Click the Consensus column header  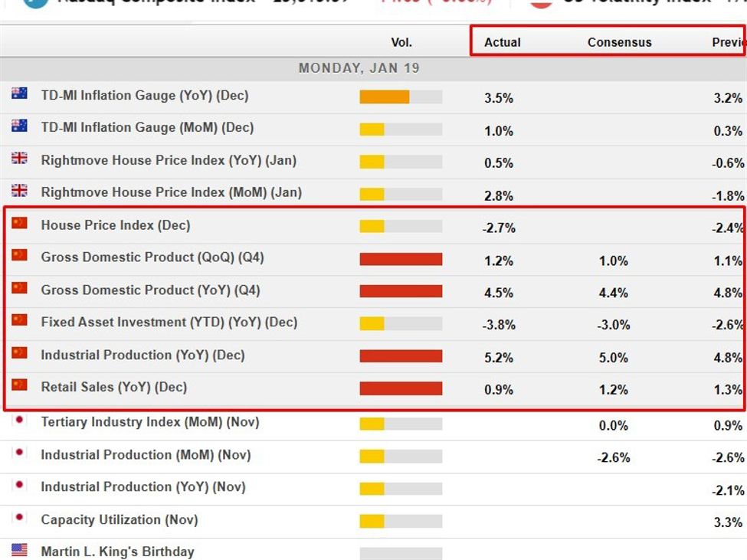click(619, 42)
